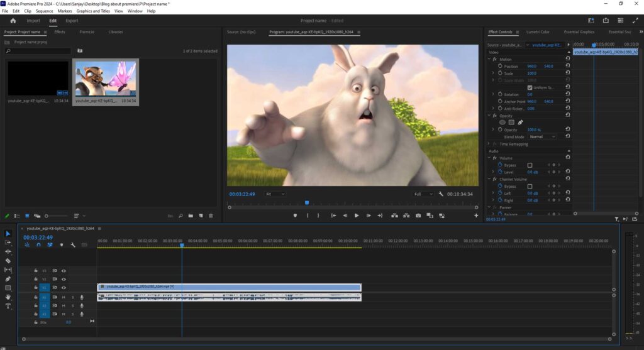Click the timeline Add Marker shield icon
The height and width of the screenshot is (350, 644).
click(62, 245)
